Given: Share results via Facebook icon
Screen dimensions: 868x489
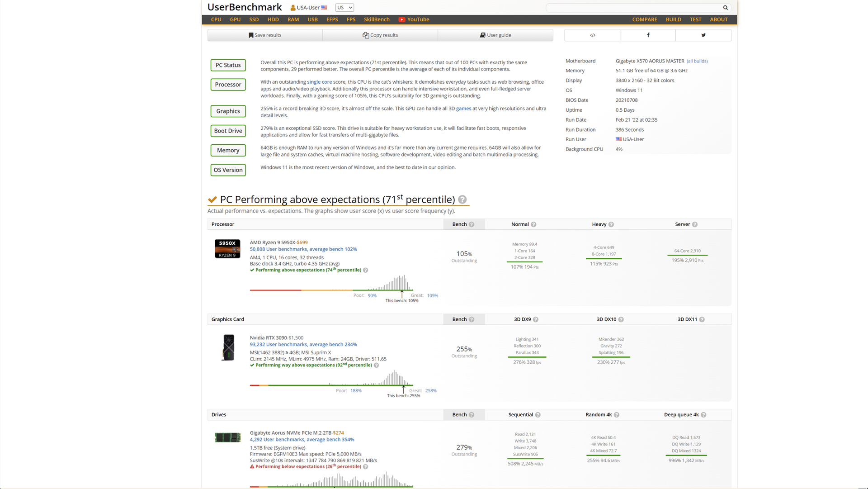Looking at the screenshot, I should pos(648,35).
